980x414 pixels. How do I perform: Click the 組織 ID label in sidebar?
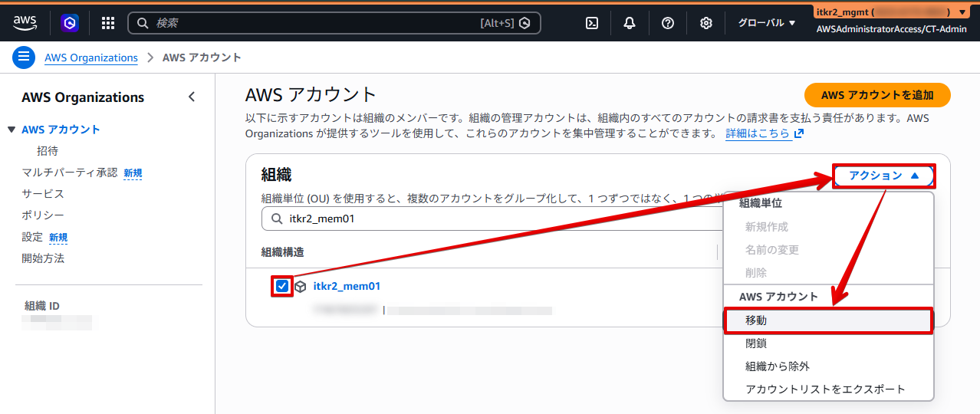pyautogui.click(x=42, y=306)
